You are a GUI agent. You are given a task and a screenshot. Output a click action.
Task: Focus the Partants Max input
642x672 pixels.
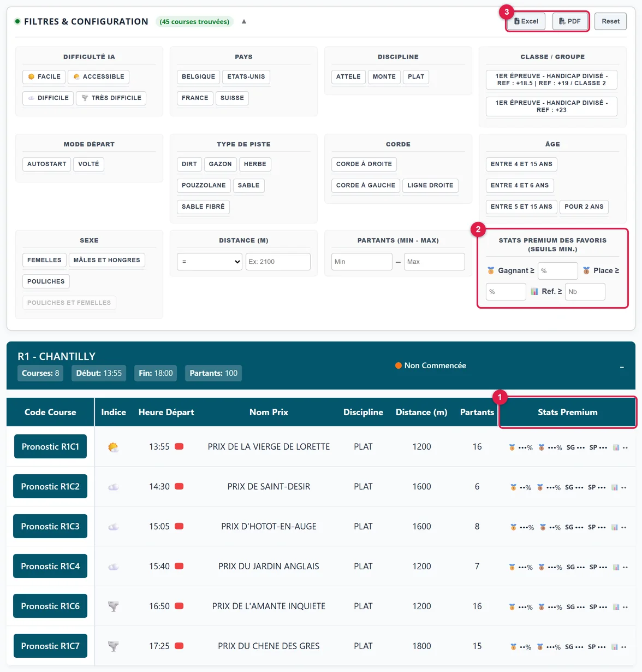(435, 262)
